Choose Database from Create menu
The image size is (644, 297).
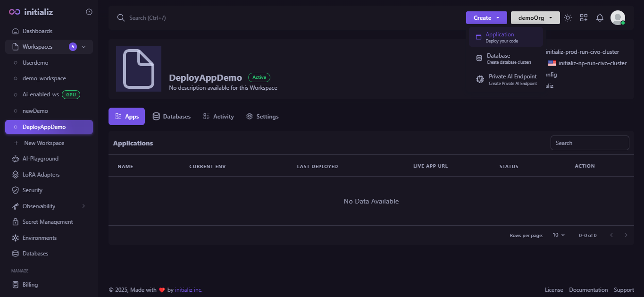point(506,59)
